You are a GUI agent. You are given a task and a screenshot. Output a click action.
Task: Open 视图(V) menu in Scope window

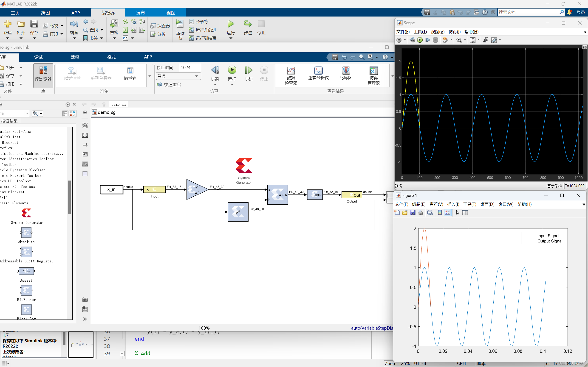point(437,32)
